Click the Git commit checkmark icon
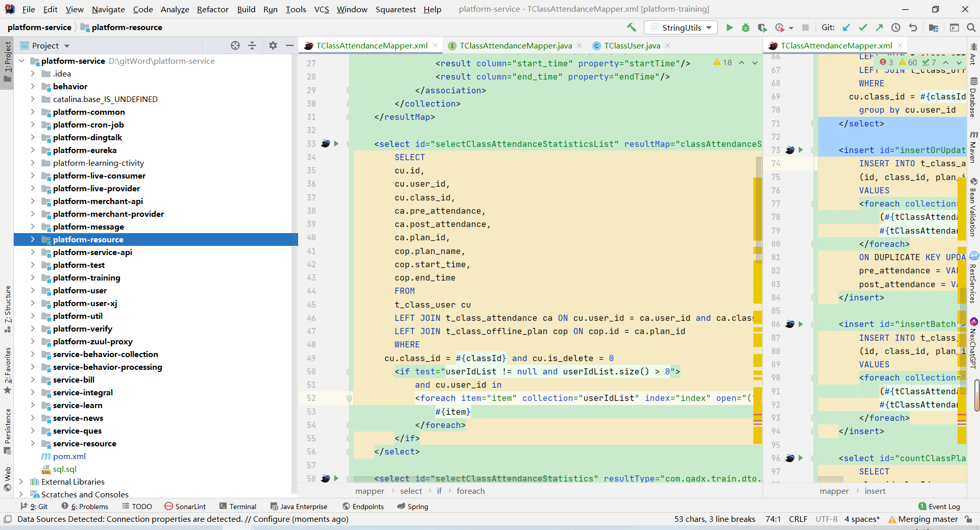Image resolution: width=980 pixels, height=530 pixels. point(863,28)
